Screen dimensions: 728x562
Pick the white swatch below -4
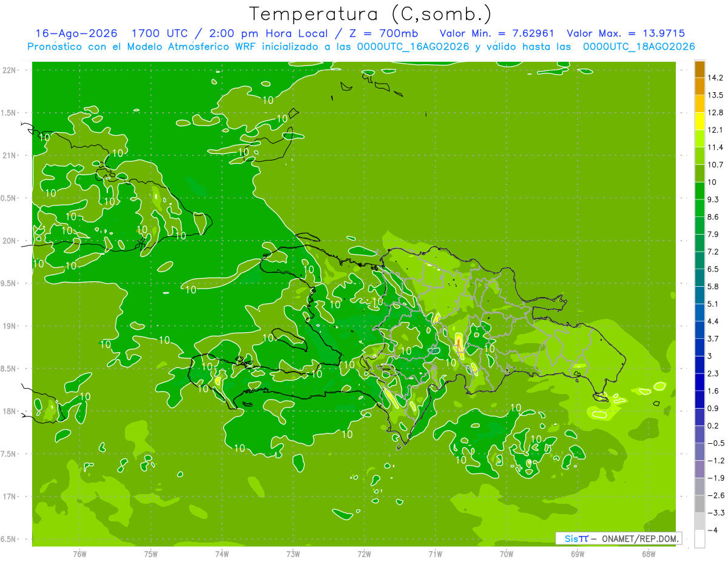[699, 539]
